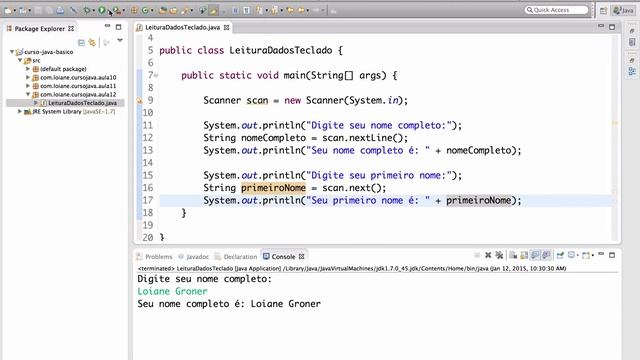Click Remove All Terminated Launches icon
This screenshot has height=360, width=640.
click(499, 255)
